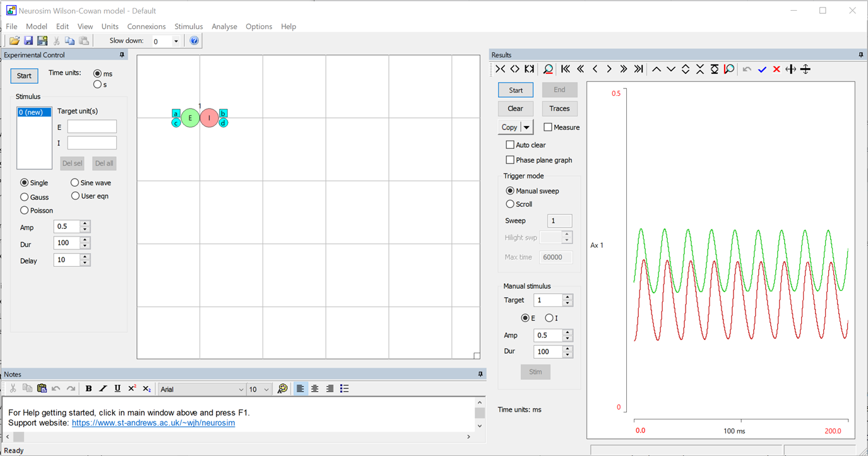Click the Open file folder icon
This screenshot has height=456, width=868.
[14, 41]
